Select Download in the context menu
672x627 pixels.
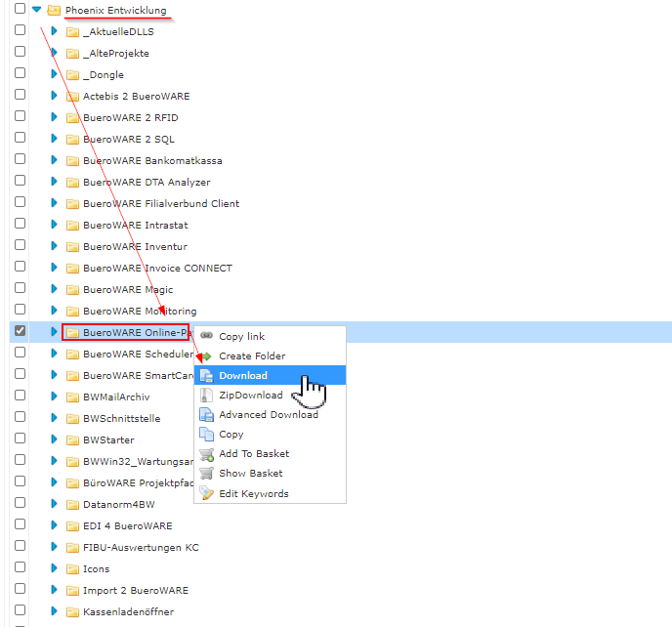tap(270, 375)
